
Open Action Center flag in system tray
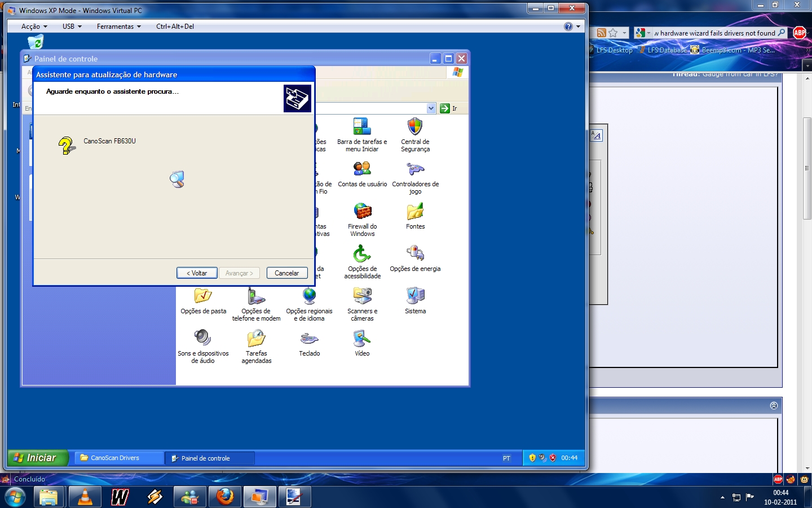coord(750,497)
